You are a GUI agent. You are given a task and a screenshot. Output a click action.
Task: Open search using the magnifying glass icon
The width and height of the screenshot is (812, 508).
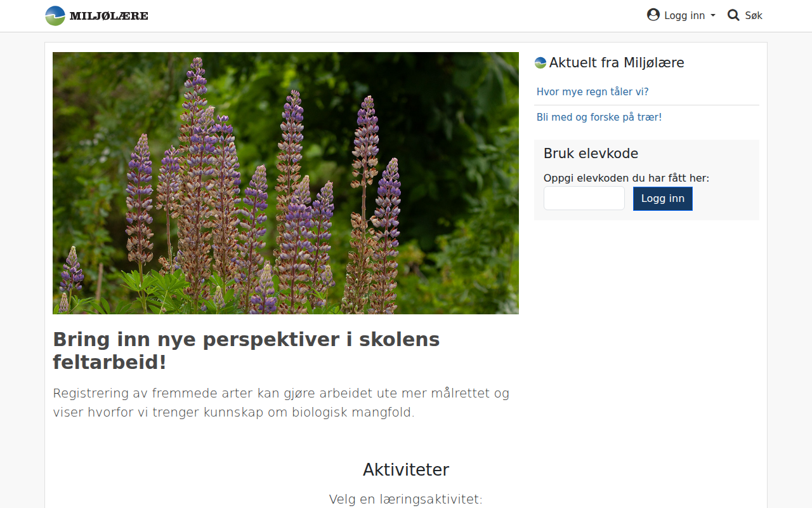733,15
